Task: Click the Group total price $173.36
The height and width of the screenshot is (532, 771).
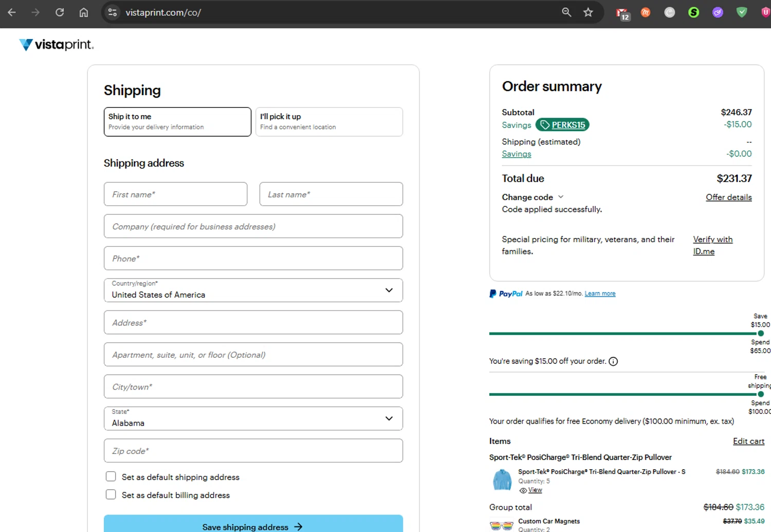Action: [750, 507]
